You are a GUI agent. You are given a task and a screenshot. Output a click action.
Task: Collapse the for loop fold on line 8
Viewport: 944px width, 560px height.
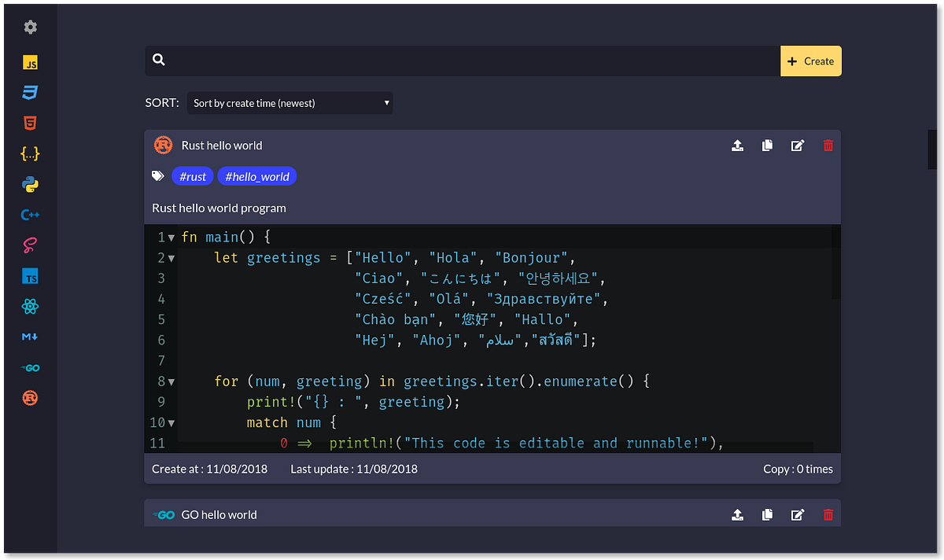168,381
